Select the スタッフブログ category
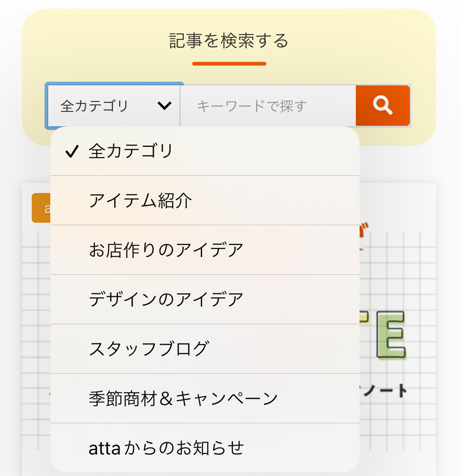Screen dimensions: 461x476 205,349
